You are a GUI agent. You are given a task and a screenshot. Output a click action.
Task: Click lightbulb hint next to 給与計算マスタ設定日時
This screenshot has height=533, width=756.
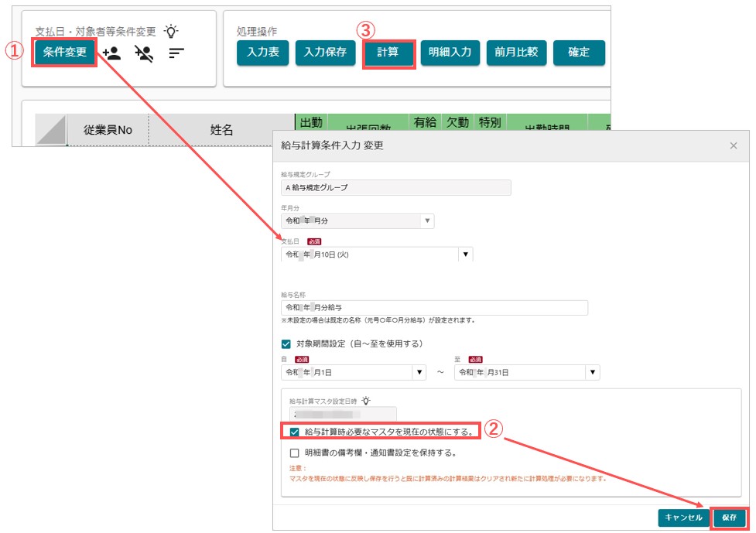tap(367, 401)
